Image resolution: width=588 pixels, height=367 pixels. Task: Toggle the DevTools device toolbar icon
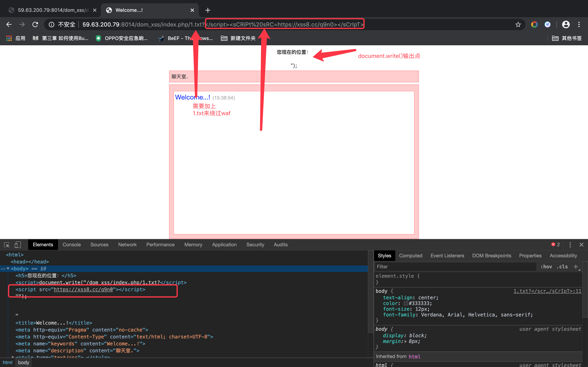[18, 245]
